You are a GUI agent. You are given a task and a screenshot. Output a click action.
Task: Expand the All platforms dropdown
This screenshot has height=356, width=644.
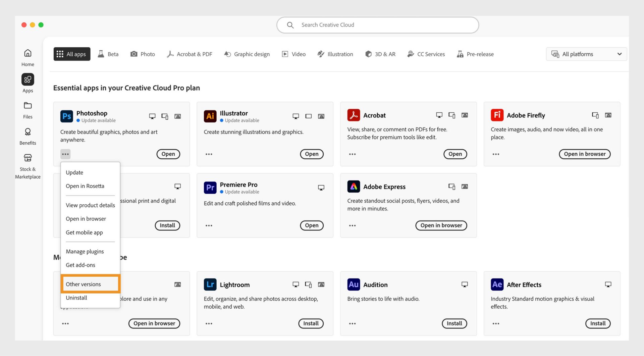[x=586, y=54]
